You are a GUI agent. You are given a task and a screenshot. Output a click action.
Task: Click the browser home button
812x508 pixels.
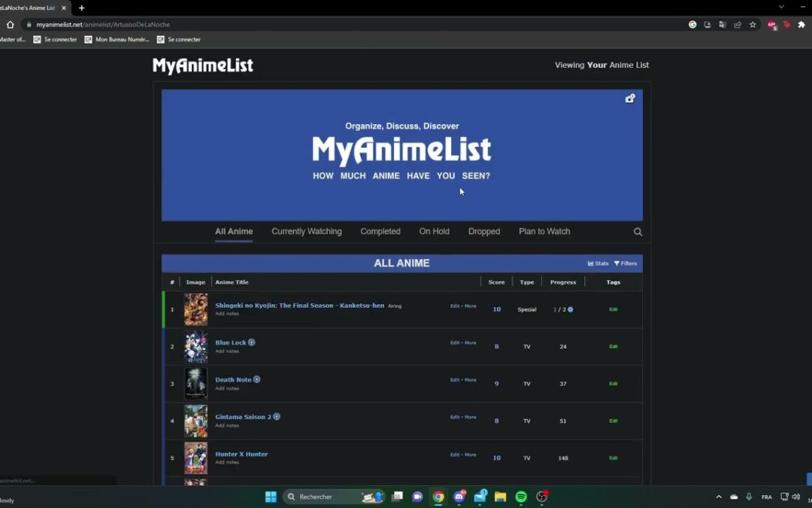point(10,24)
